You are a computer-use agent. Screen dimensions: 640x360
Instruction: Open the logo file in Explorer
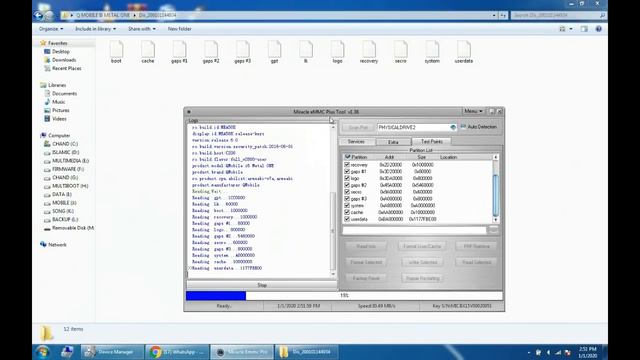pos(337,52)
